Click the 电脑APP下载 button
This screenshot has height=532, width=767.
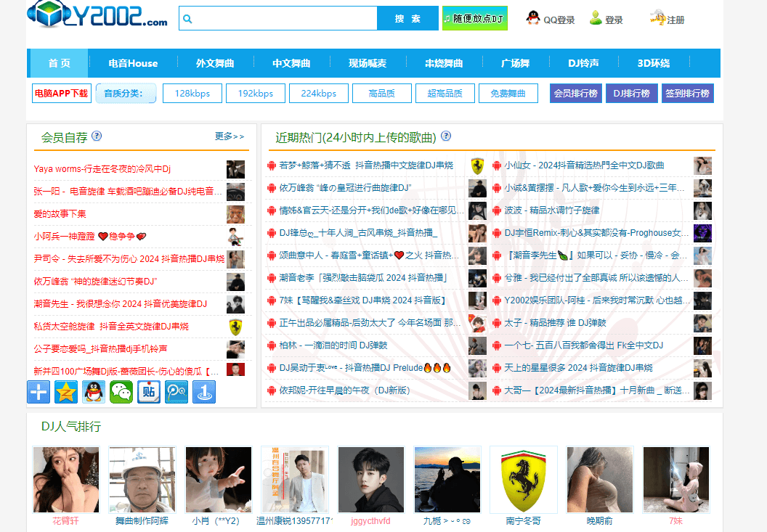tap(62, 94)
